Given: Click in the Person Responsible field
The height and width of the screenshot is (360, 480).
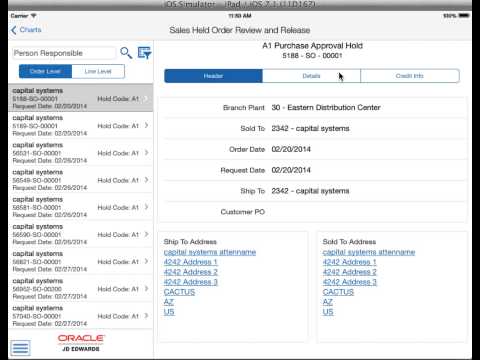Looking at the screenshot, I should click(x=64, y=53).
